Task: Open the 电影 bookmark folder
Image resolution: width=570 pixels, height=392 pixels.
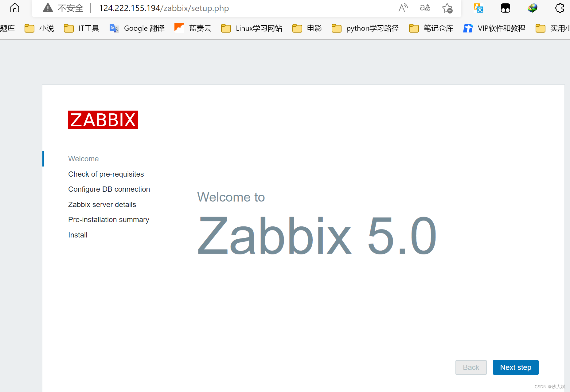Action: (x=307, y=28)
